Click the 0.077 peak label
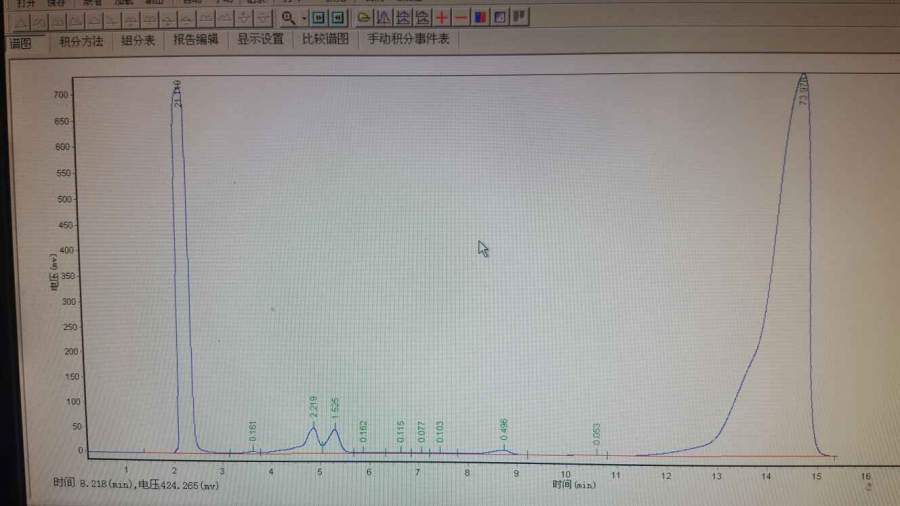 pyautogui.click(x=421, y=431)
